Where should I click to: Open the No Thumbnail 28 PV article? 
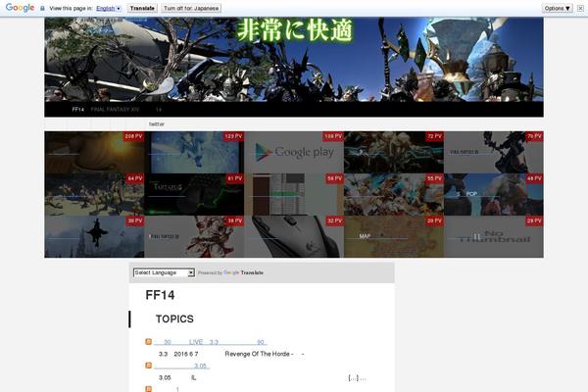(494, 237)
